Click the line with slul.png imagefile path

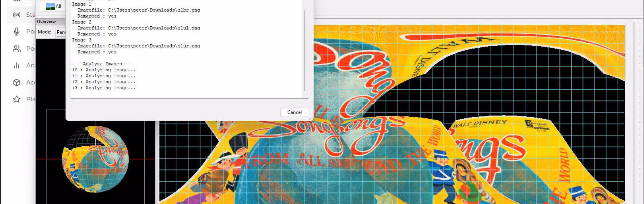point(139,28)
